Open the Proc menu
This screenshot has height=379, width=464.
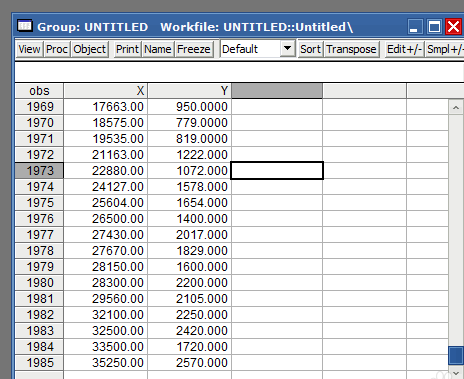(x=57, y=49)
